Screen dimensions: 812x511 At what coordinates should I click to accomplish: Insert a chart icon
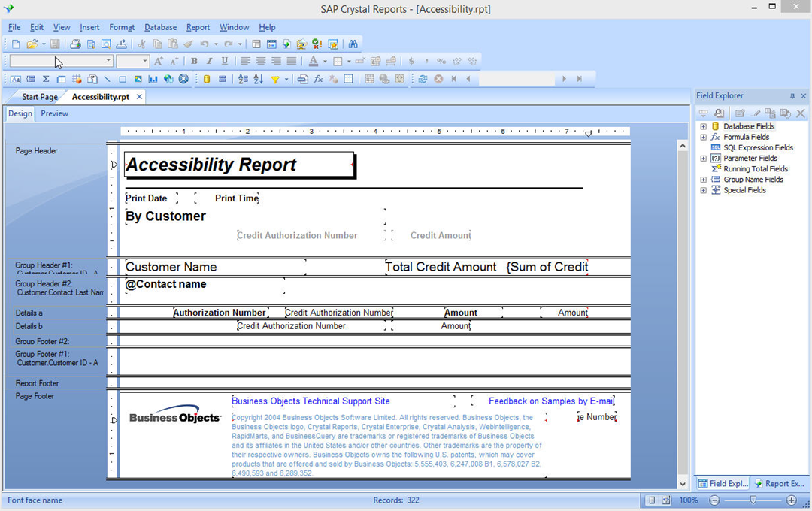coord(153,79)
